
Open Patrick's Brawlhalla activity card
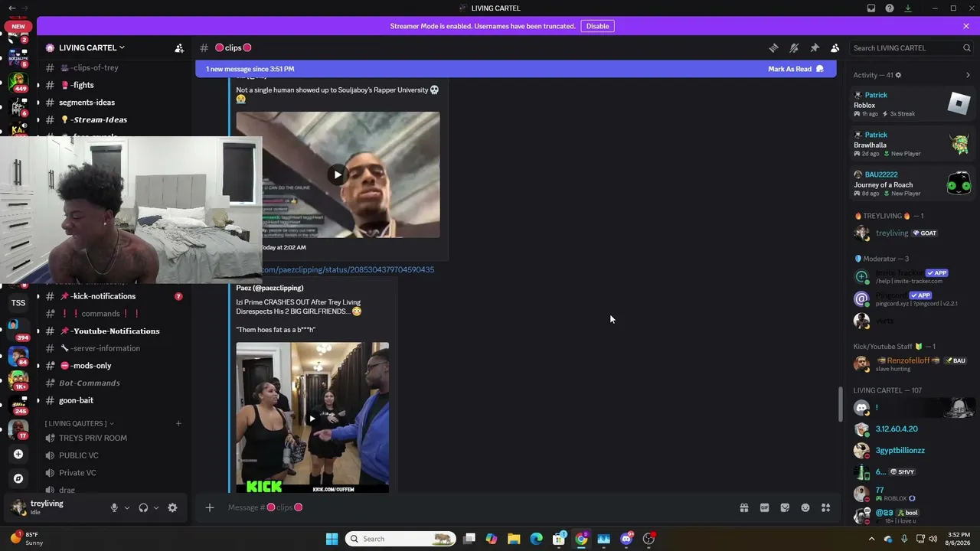(913, 144)
